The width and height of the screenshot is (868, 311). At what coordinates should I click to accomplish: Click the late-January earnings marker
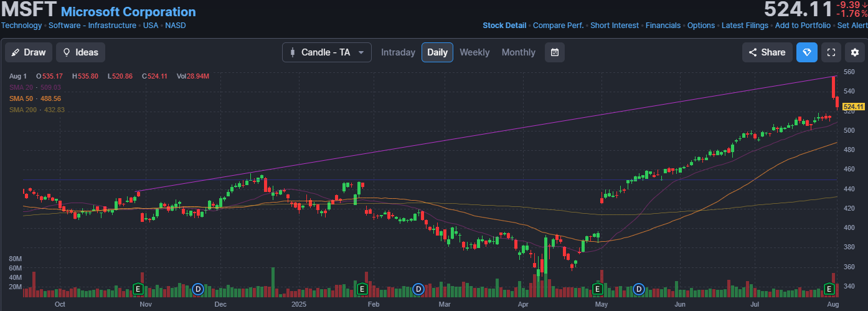click(x=361, y=289)
